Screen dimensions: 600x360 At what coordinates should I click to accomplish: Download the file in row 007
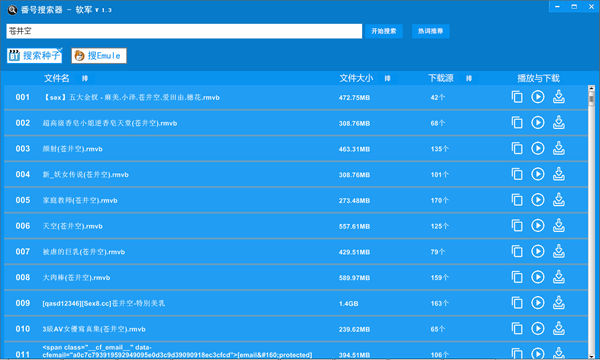[x=559, y=251]
